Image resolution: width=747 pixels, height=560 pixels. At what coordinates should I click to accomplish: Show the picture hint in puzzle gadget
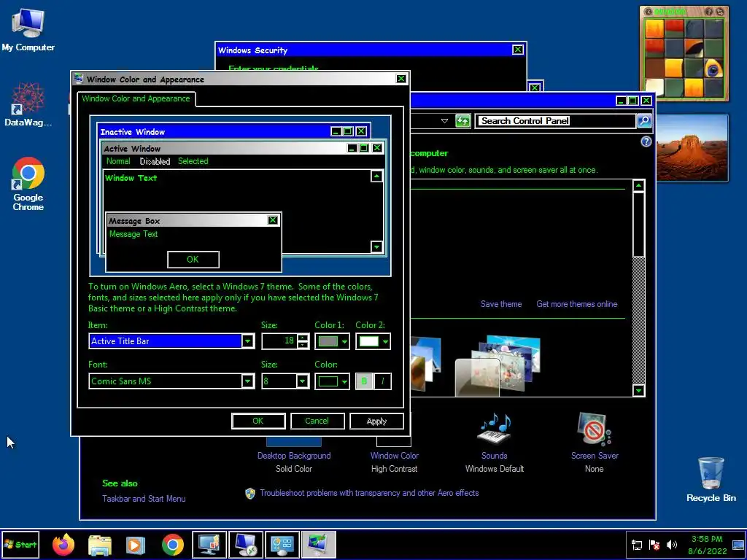point(709,12)
